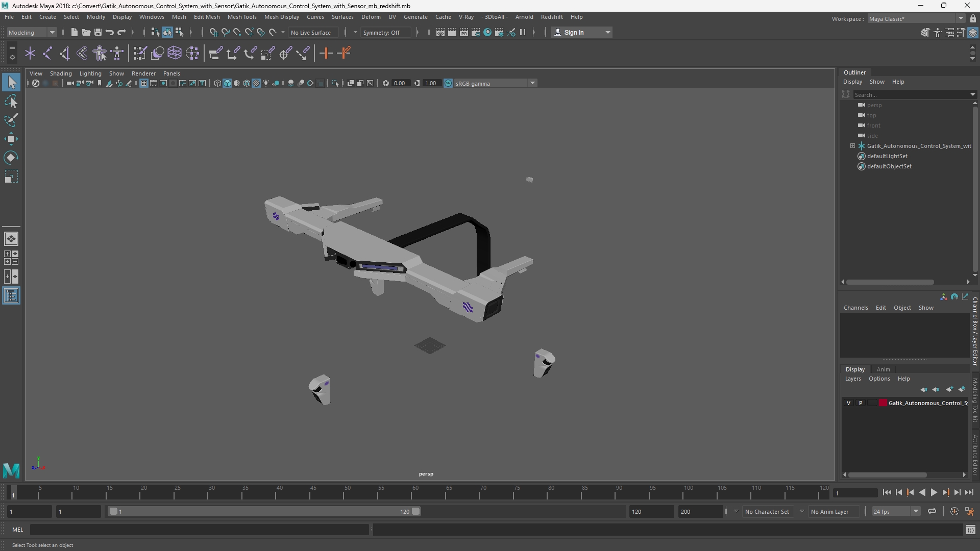The height and width of the screenshot is (551, 980).
Task: Toggle auto keyframe icon
Action: pos(954,511)
